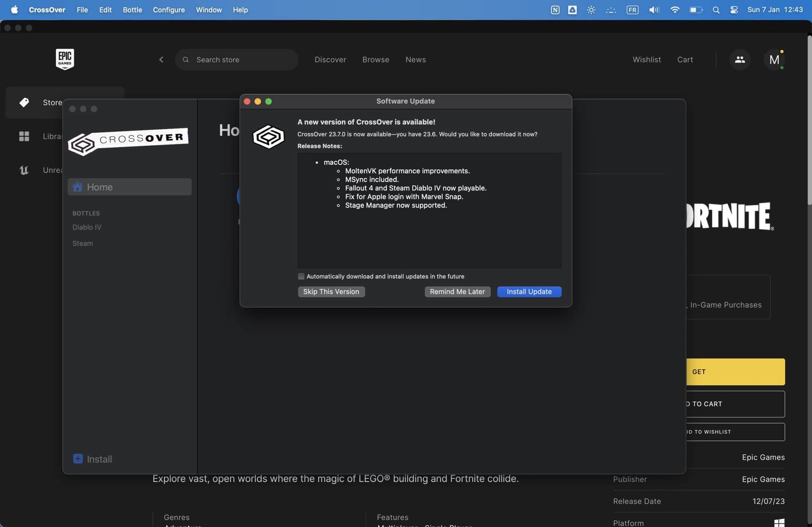
Task: Open the M profile avatar
Action: pos(774,60)
